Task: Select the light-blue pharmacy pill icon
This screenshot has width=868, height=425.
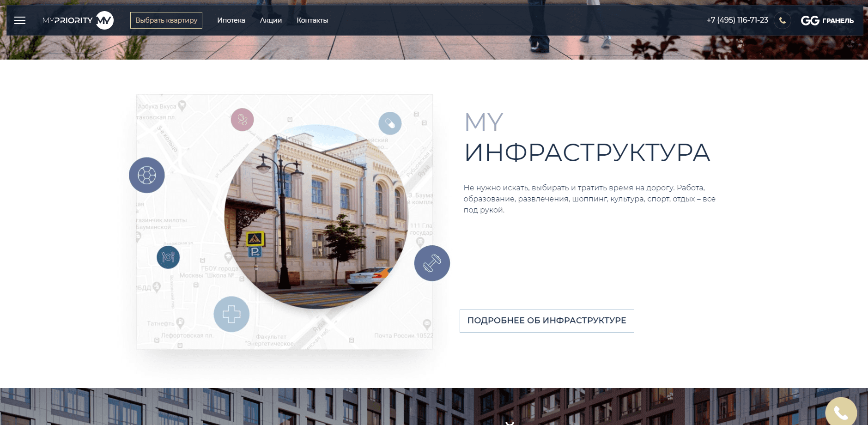Action: point(390,123)
